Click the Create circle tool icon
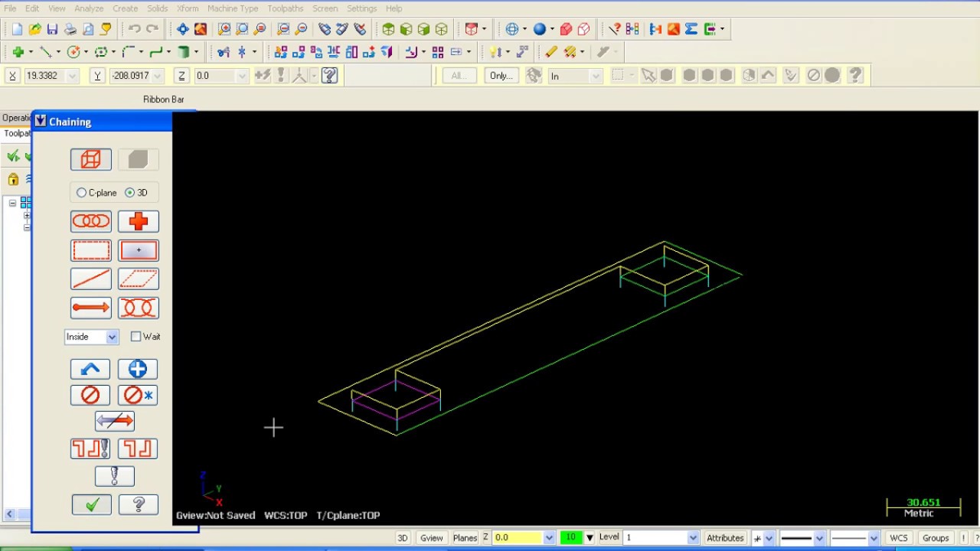980x551 pixels. click(x=73, y=52)
